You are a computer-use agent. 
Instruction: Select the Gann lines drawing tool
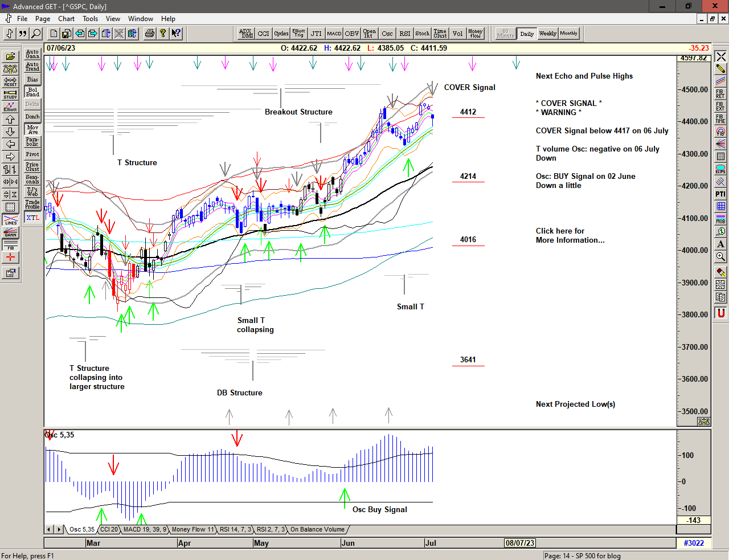tap(10, 232)
